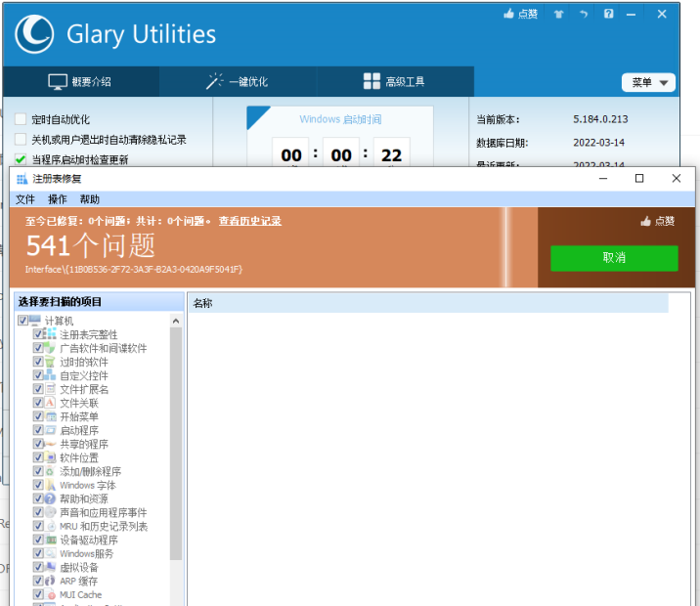The width and height of the screenshot is (700, 606).
Task: Click the 名称 column header
Action: click(428, 303)
